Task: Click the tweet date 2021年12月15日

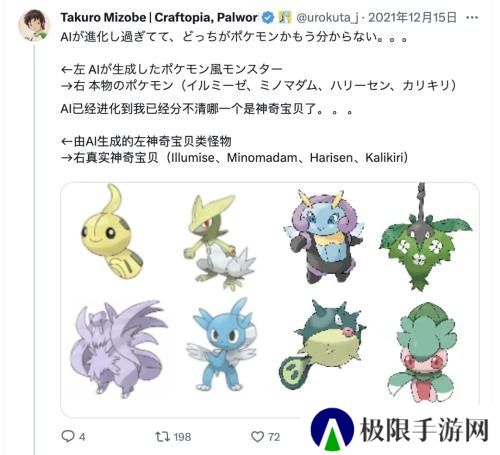Action: pos(412,17)
